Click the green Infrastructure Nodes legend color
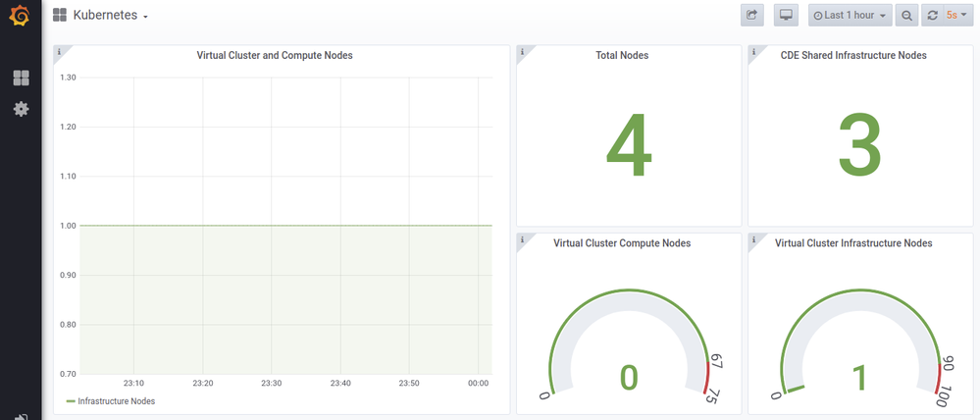 (71, 401)
